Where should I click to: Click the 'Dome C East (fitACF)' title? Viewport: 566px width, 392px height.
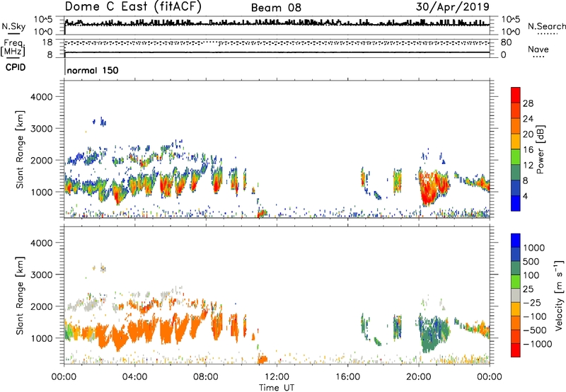pyautogui.click(x=133, y=6)
